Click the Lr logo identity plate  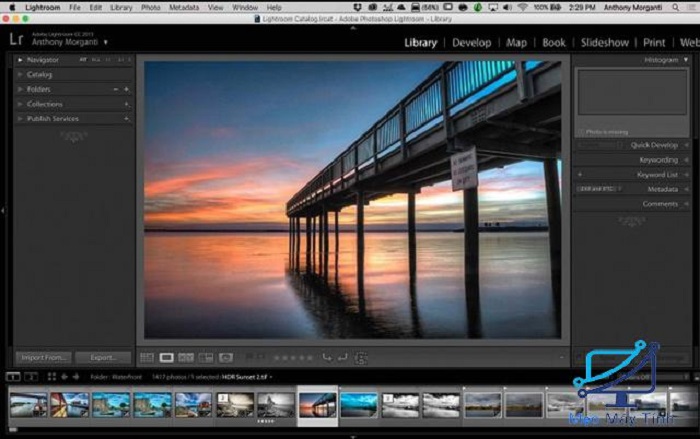click(16, 39)
